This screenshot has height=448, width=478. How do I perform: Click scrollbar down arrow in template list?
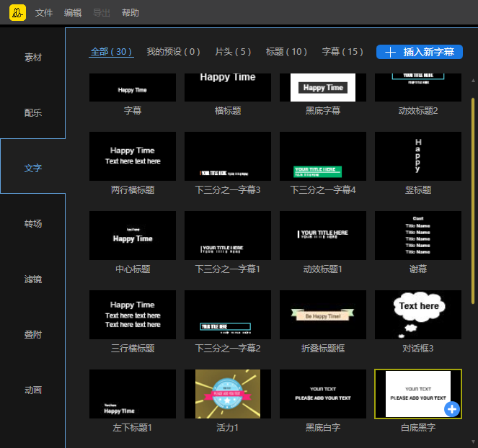point(473,441)
